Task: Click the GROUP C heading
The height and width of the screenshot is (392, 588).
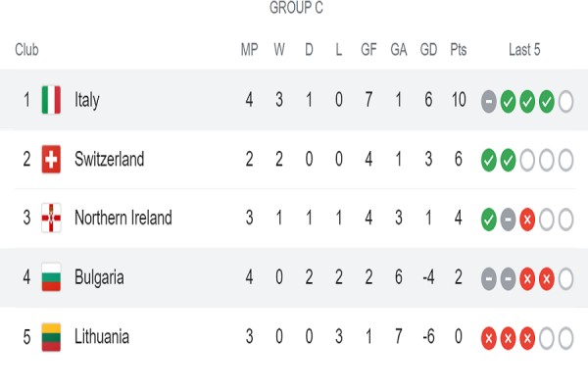Action: click(296, 8)
